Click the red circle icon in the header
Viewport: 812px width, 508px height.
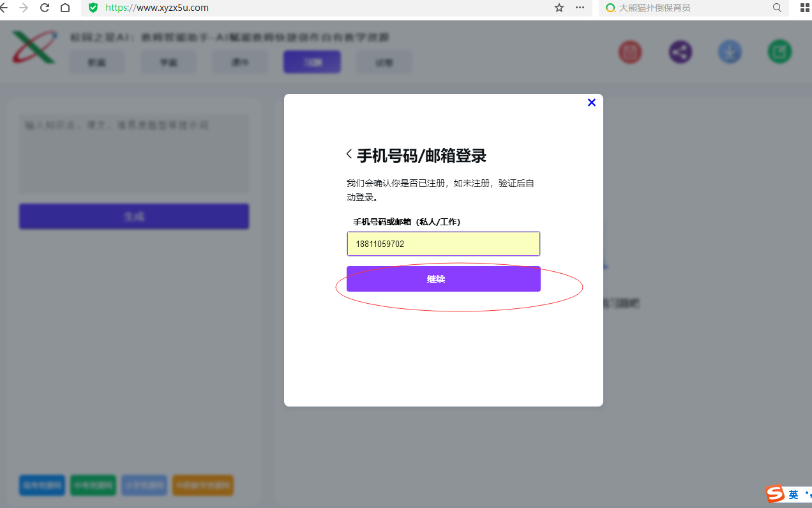coord(630,52)
